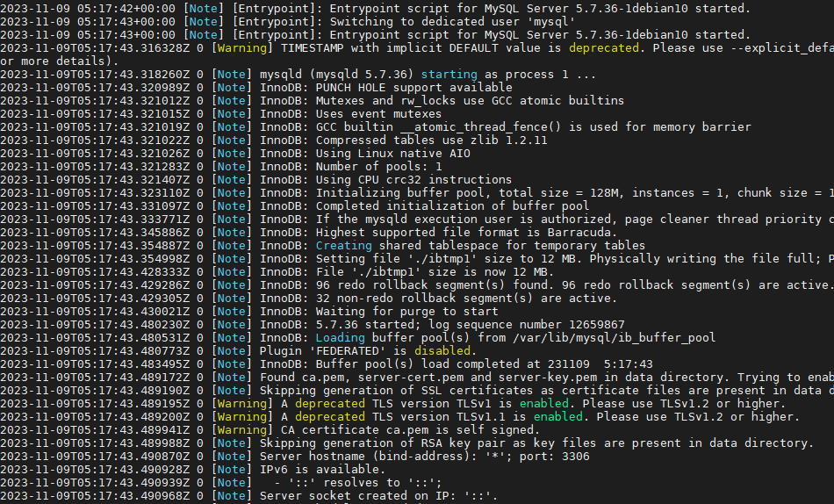Click timestamp '2023-11-09T05:17:43.480230Z'
The width and height of the screenshot is (834, 504).
(95, 325)
